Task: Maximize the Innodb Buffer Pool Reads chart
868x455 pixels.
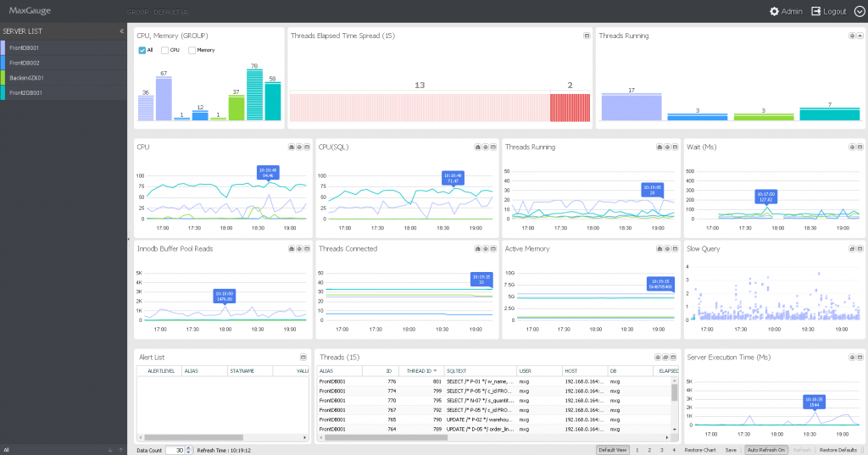Action: click(307, 249)
